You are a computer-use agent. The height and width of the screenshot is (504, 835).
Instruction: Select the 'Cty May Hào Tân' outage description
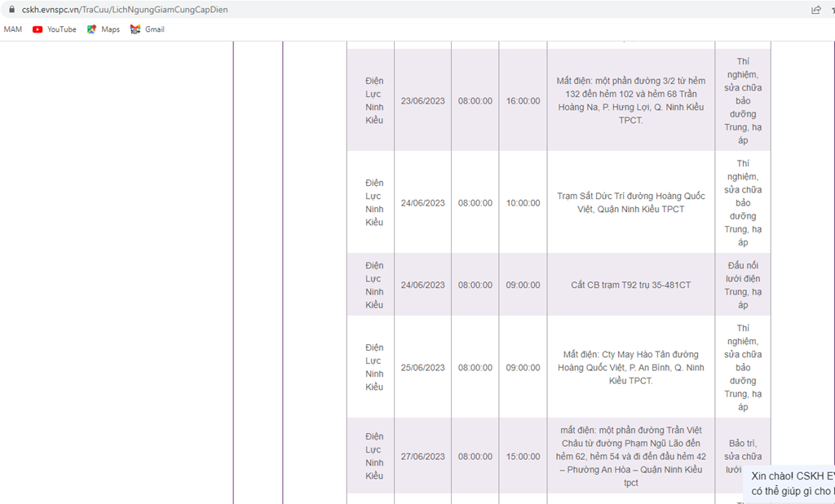[630, 368]
